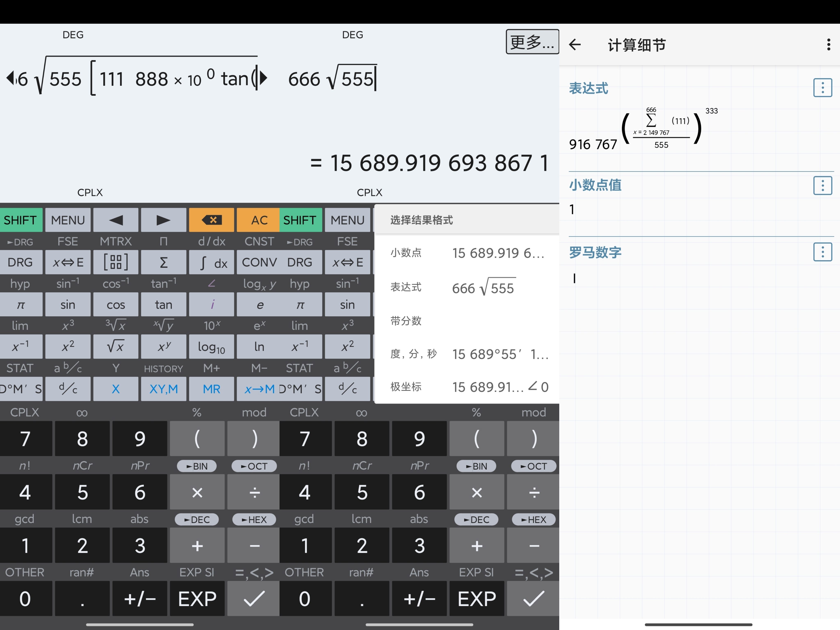Open MENU on right calculator

[347, 220]
